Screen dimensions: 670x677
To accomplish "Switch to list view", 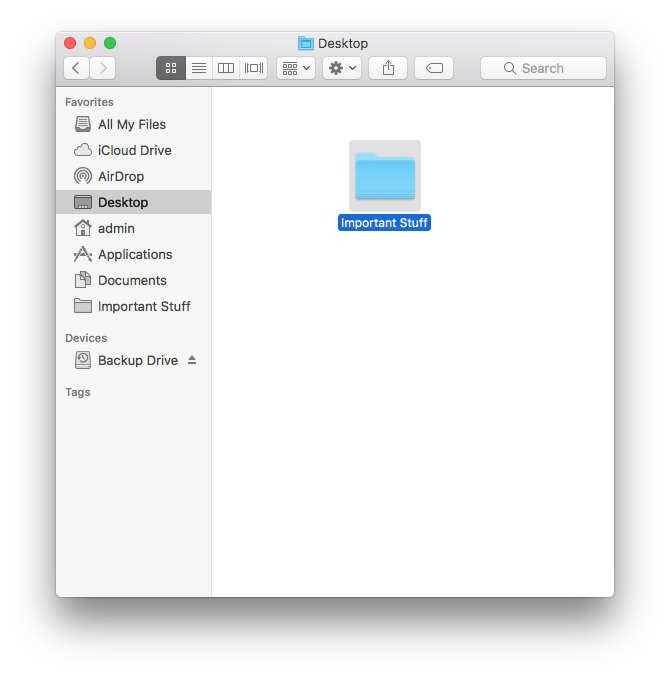I will tap(199, 68).
